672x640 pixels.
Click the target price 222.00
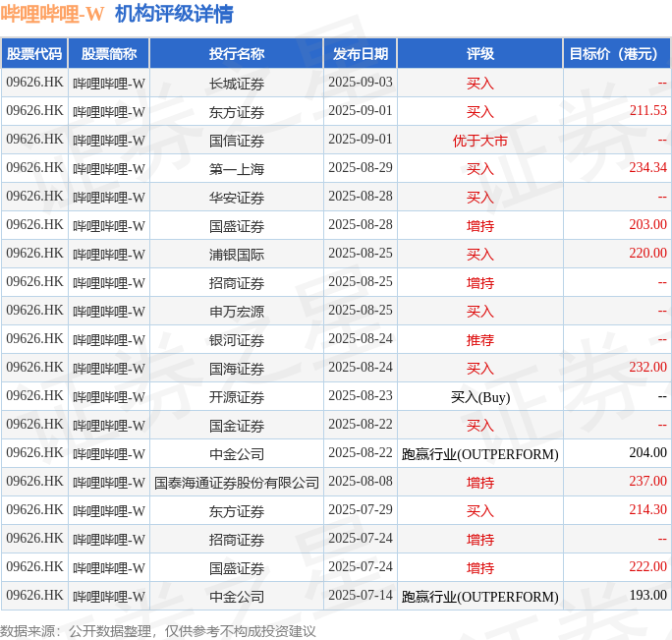pos(648,566)
